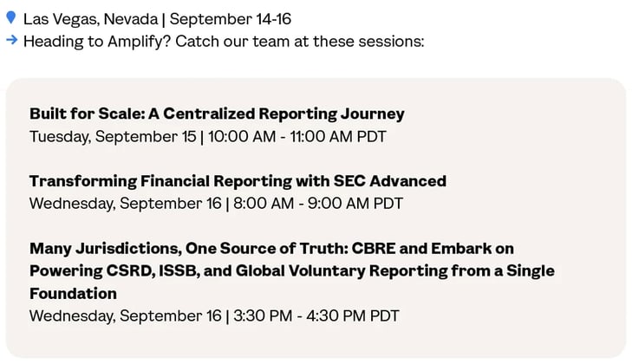Click the 8:00 AM - 9:00 AM PDT text
Image resolution: width=632 pixels, height=364 pixels.
[x=318, y=204]
